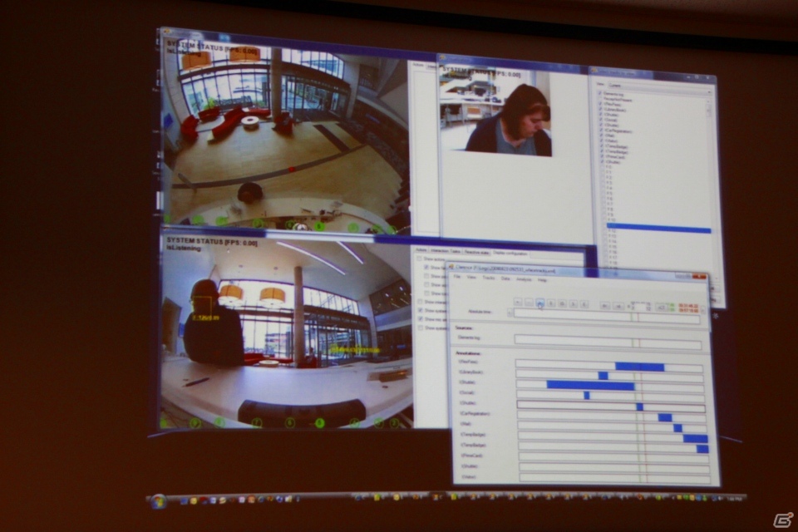Switch to the Interaction Tasks tab
The width and height of the screenshot is (798, 532).
tap(446, 251)
